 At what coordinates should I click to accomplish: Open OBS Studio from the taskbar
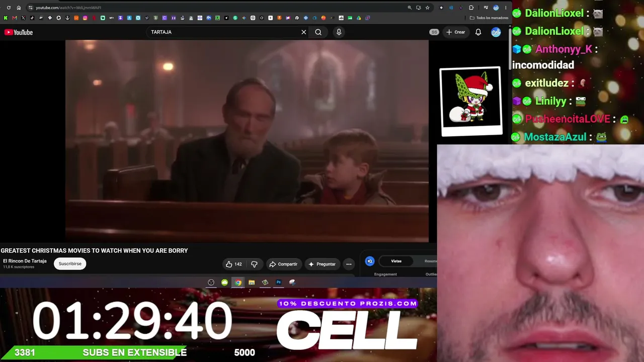point(211,283)
